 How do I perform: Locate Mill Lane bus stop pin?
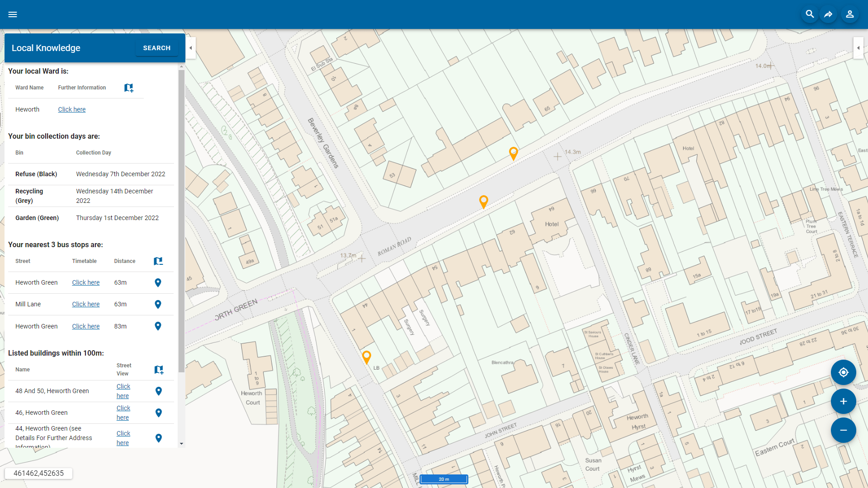(x=158, y=305)
